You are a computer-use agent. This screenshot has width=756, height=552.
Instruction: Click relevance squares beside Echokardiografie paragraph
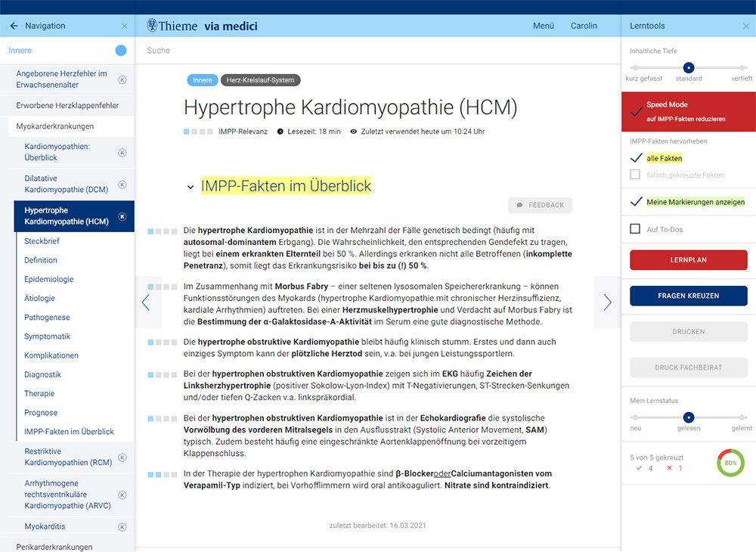162,418
